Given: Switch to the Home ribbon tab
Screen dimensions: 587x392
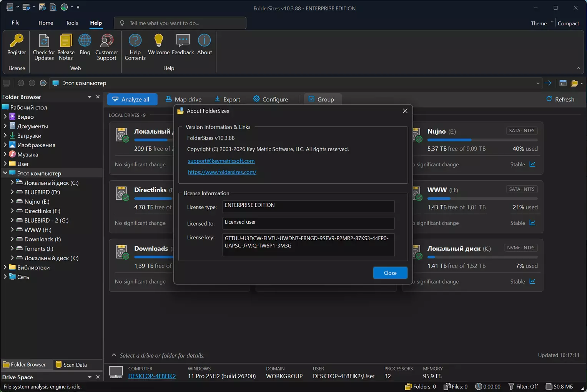Looking at the screenshot, I should coord(46,23).
